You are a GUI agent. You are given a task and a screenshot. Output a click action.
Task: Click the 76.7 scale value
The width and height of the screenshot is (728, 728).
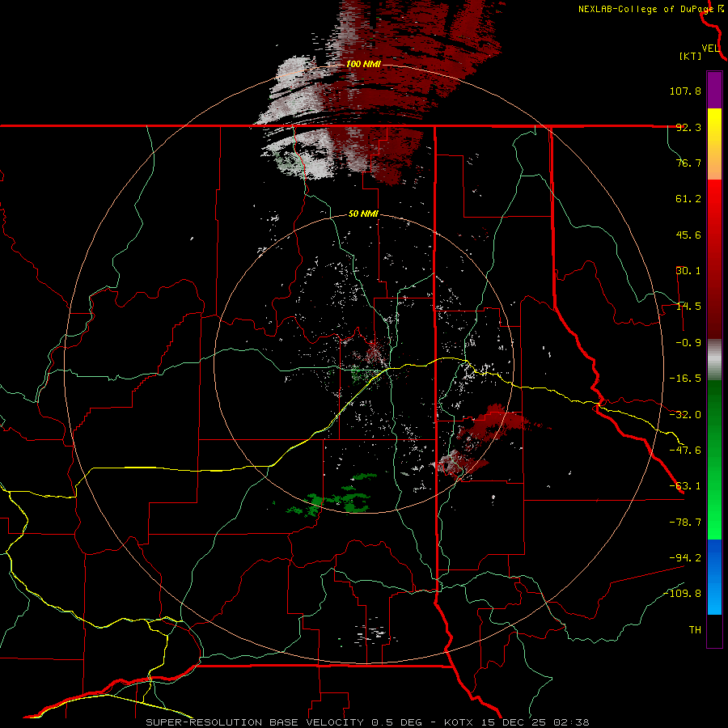(x=688, y=163)
